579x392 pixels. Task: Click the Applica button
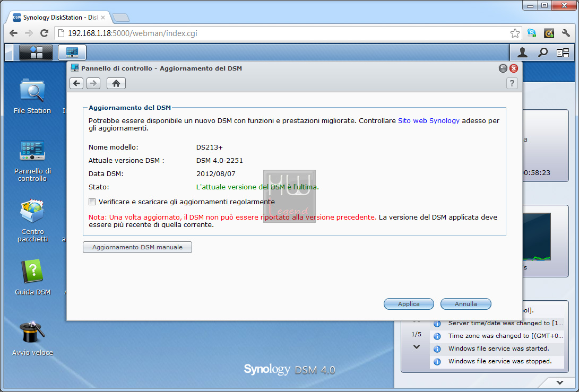click(409, 304)
